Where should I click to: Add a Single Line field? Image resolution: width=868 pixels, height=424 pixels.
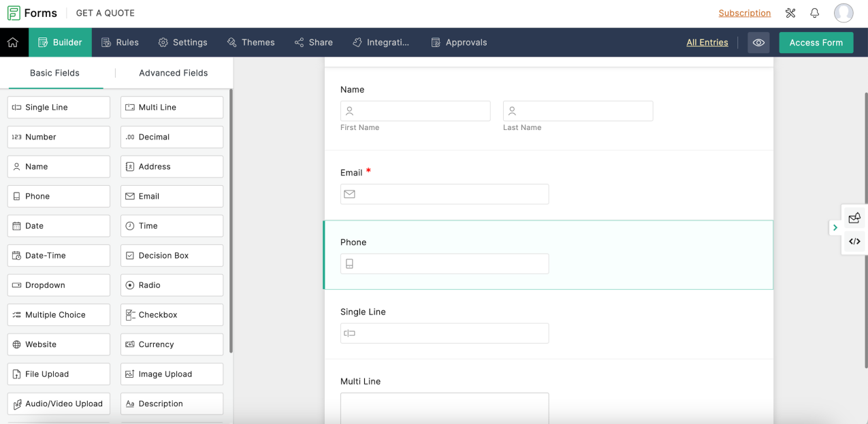click(x=59, y=108)
